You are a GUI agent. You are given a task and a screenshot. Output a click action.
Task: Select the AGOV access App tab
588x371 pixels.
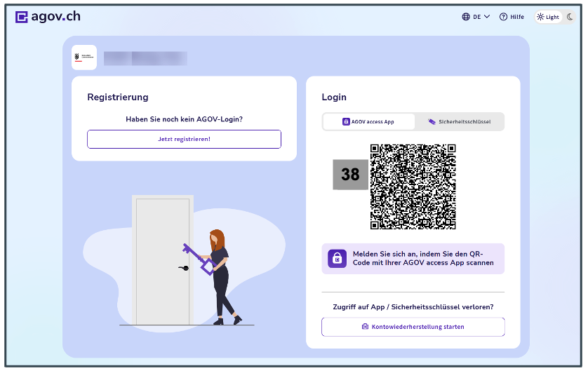pos(368,122)
